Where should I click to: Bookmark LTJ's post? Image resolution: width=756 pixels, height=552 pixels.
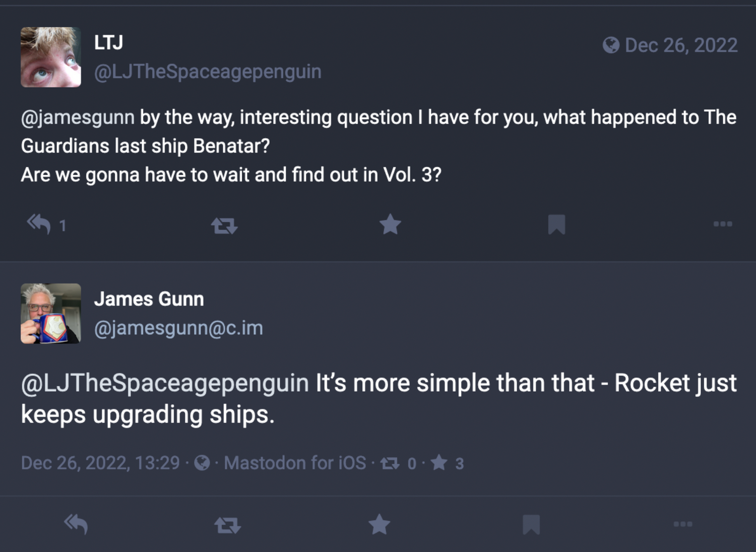coord(556,224)
